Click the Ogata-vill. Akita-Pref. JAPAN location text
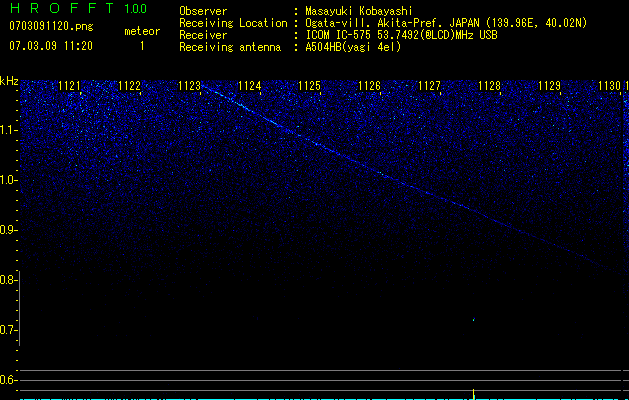Screen dimensions: 629x400 pyautogui.click(x=446, y=23)
